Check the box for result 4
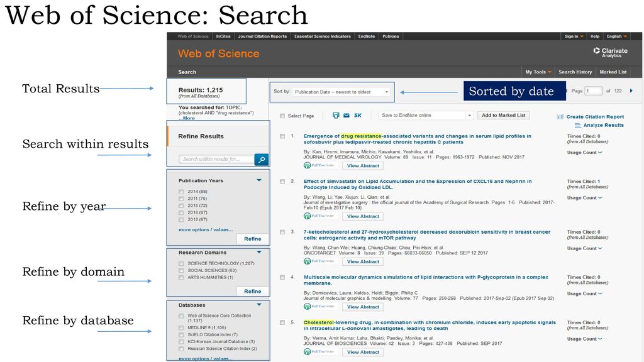644x362 pixels. pos(282,277)
